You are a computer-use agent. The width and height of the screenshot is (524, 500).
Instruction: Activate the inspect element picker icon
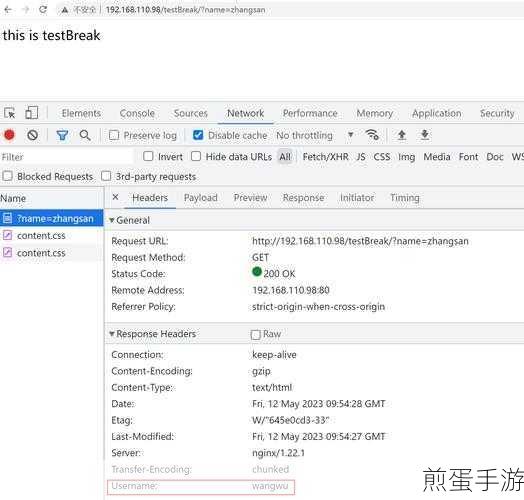pos(10,113)
